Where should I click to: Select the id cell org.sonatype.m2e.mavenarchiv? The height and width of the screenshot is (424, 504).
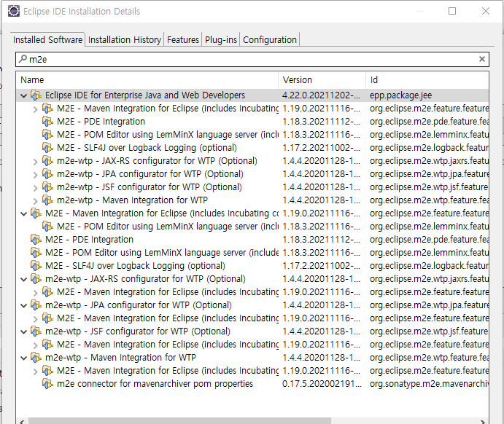[429, 384]
